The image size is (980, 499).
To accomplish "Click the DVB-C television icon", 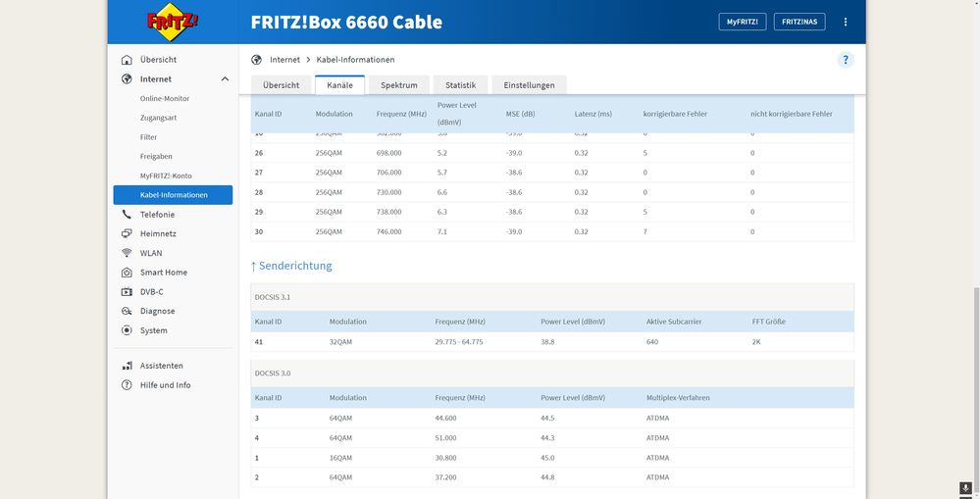I will (x=127, y=292).
